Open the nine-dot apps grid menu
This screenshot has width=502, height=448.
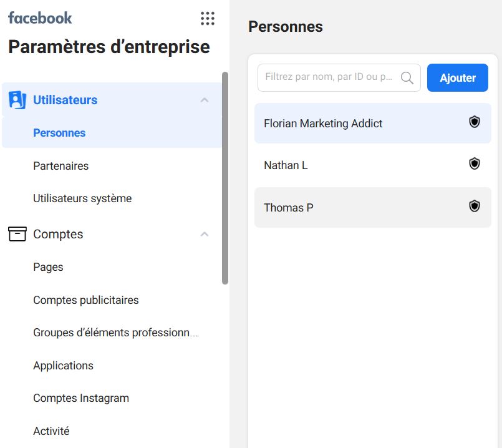tap(208, 19)
